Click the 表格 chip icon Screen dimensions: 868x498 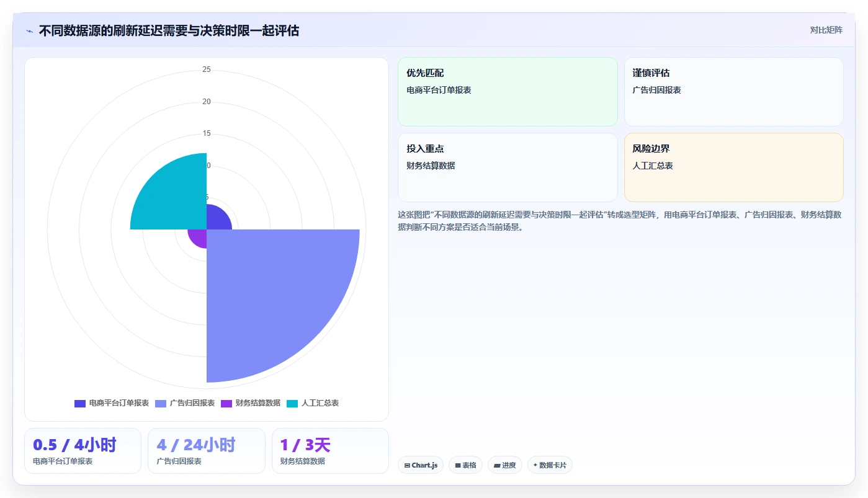[x=458, y=465]
